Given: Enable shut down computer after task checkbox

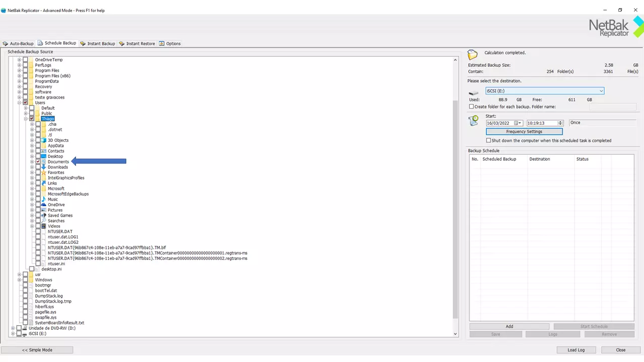Looking at the screenshot, I should [489, 141].
